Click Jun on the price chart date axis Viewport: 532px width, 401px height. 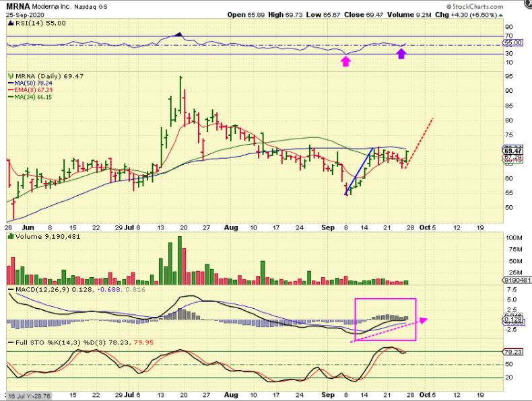point(28,227)
